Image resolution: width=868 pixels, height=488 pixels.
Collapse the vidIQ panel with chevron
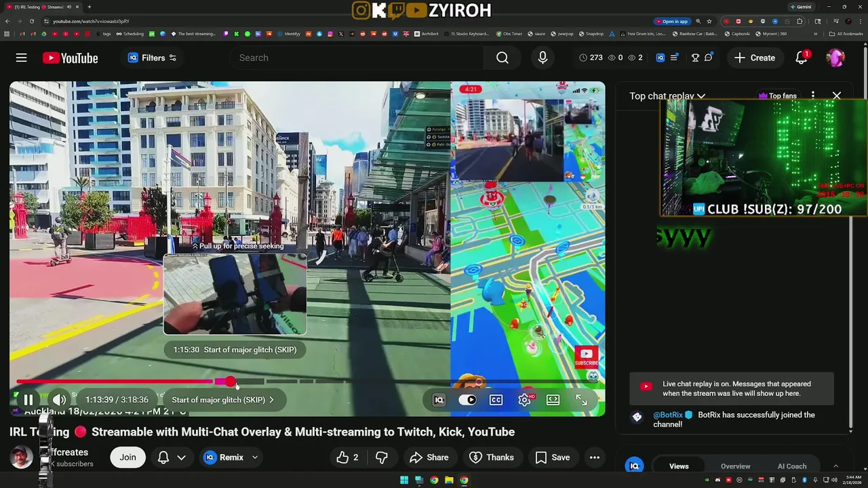(835, 466)
